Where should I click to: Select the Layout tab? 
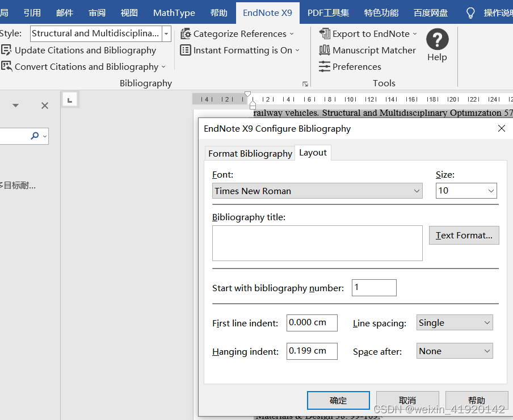tap(313, 153)
